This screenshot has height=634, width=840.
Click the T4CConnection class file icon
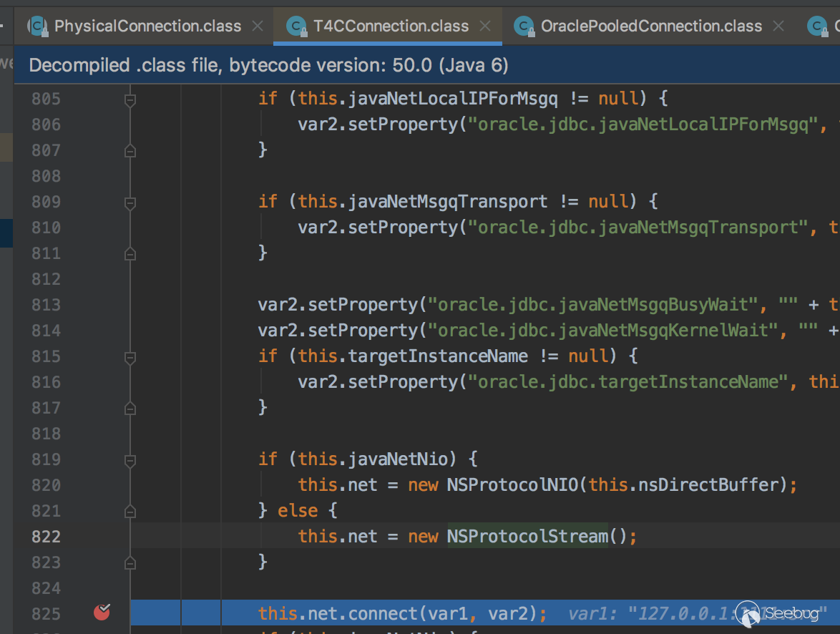(296, 26)
